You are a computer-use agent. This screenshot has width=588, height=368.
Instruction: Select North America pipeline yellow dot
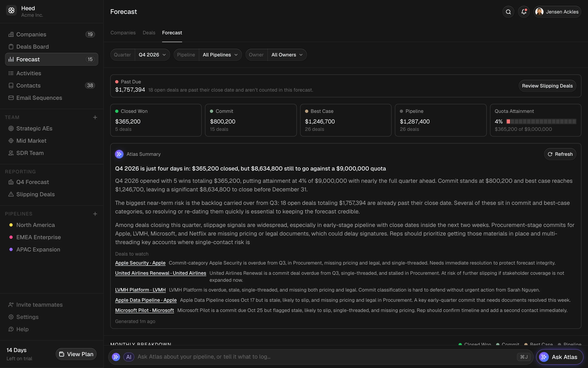(x=11, y=225)
